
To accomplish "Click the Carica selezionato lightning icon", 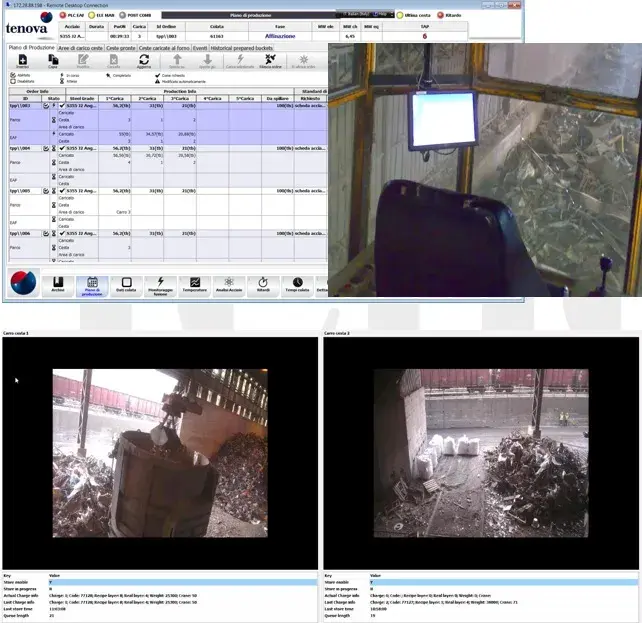I will tap(240, 61).
